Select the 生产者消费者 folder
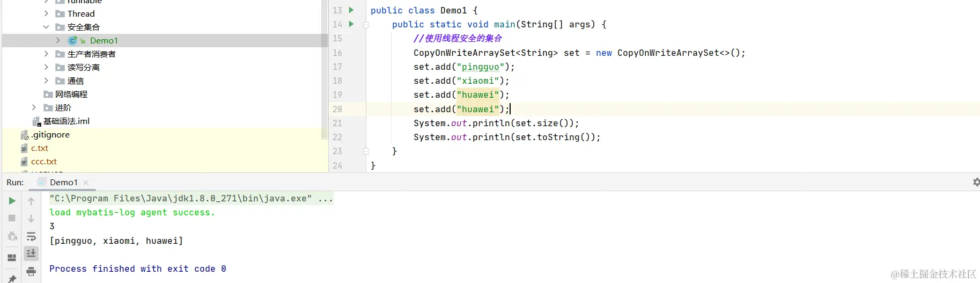This screenshot has height=283, width=980. pyautogui.click(x=92, y=54)
